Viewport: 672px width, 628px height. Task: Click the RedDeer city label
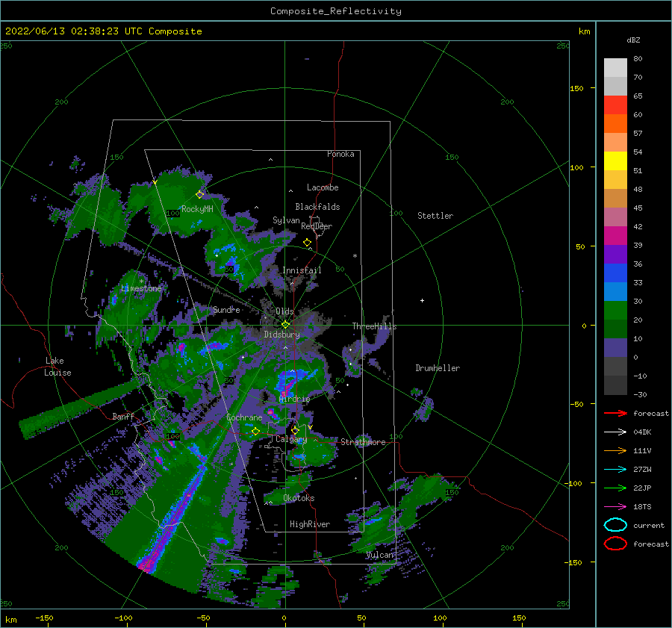[317, 226]
